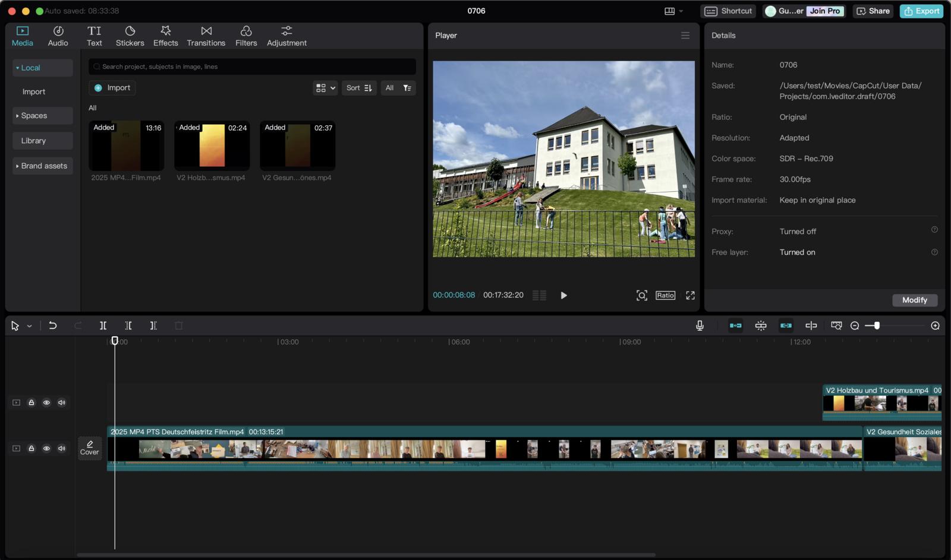Screen dimensions: 951x560
Task: Click the timeline zoom slider handle
Action: [x=877, y=325]
